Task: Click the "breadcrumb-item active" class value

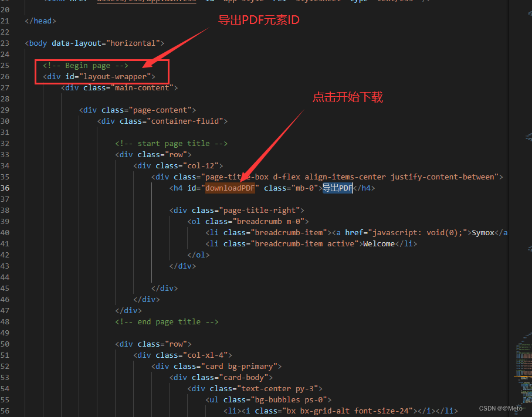Action: click(304, 244)
